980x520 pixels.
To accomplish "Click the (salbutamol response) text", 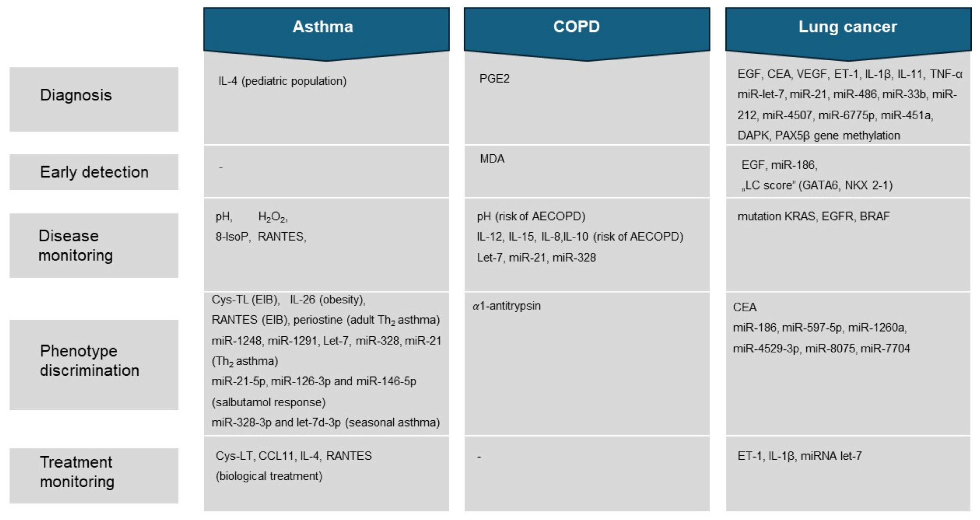I will (x=269, y=402).
